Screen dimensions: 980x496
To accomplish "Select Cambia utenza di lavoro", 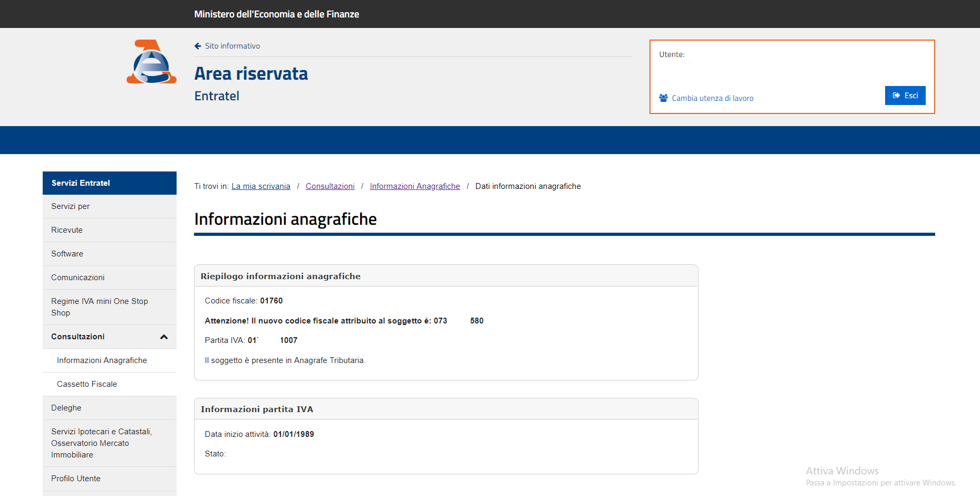I will pos(712,98).
